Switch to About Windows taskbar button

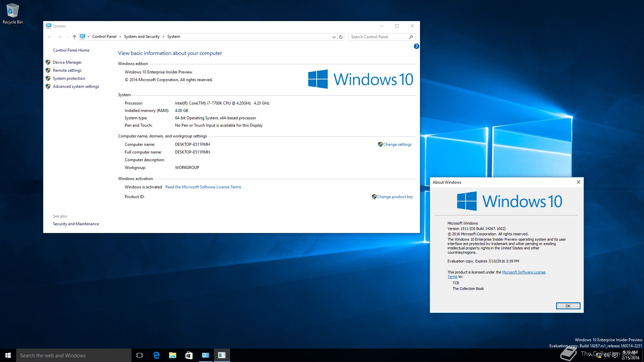point(222,355)
